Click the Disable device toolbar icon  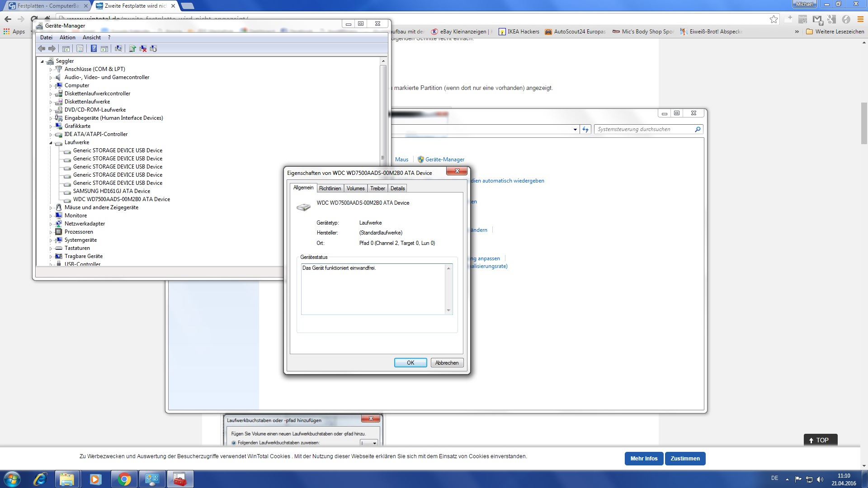coord(153,48)
